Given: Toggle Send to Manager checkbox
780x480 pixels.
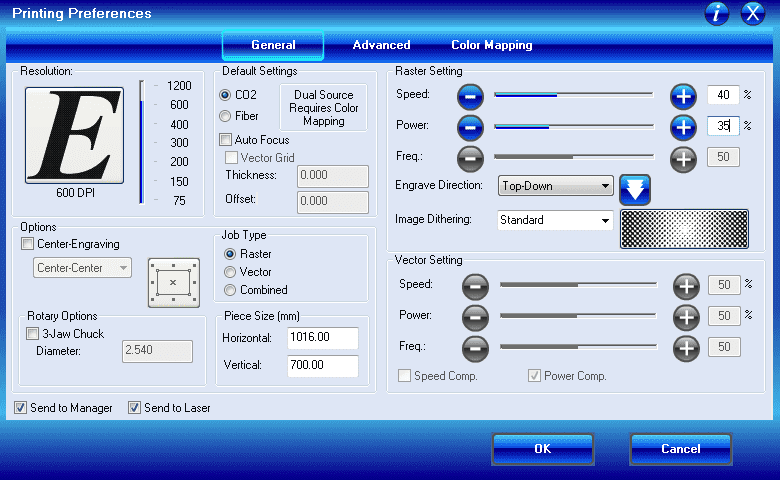Looking at the screenshot, I should tap(20, 408).
